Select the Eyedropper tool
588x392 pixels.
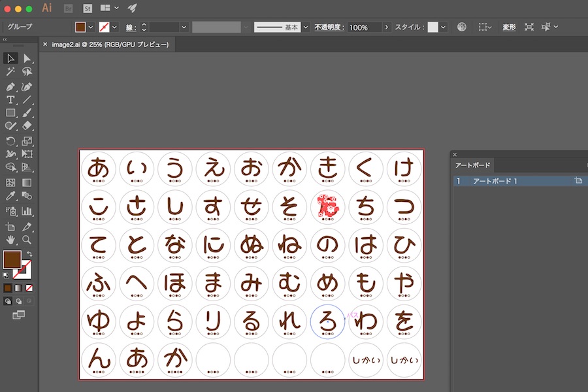pos(10,196)
